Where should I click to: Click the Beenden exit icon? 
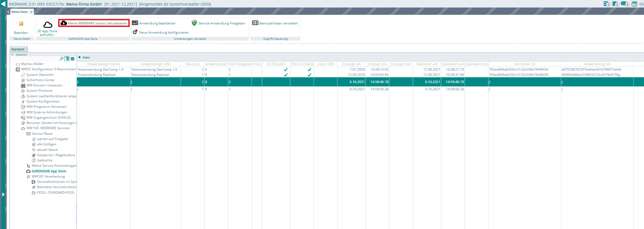[21, 24]
